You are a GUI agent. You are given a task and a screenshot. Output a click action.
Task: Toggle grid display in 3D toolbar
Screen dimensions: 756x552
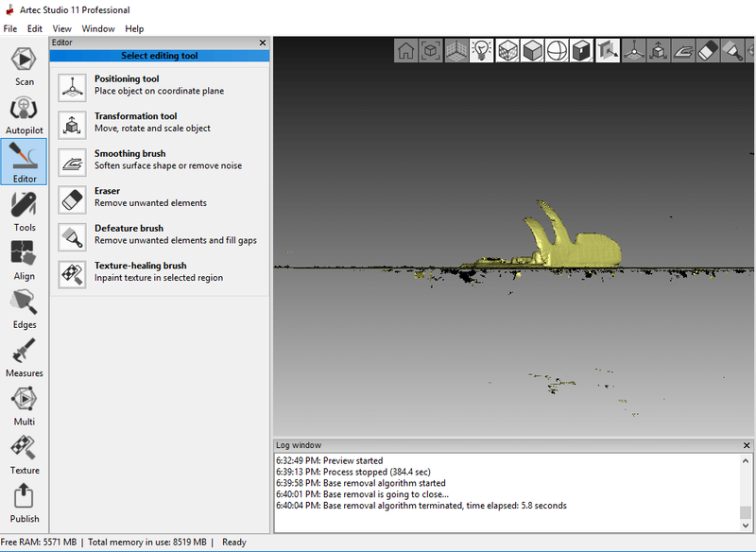click(456, 50)
